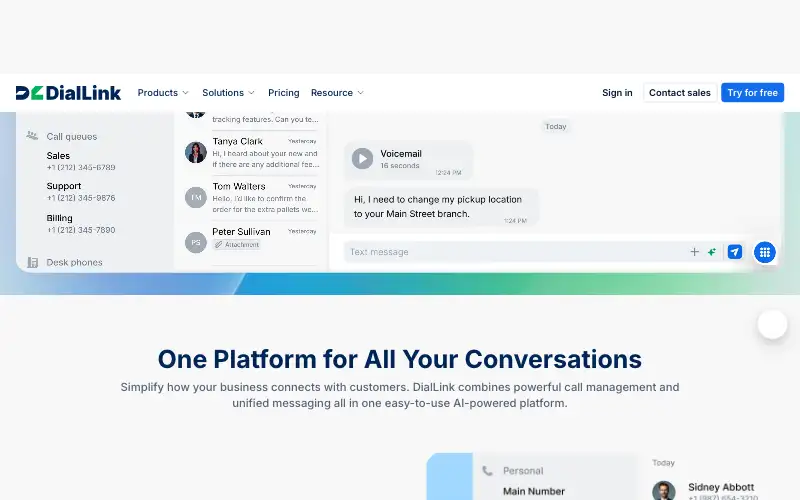800x500 pixels.
Task: Click the Call queues label
Action: click(71, 136)
